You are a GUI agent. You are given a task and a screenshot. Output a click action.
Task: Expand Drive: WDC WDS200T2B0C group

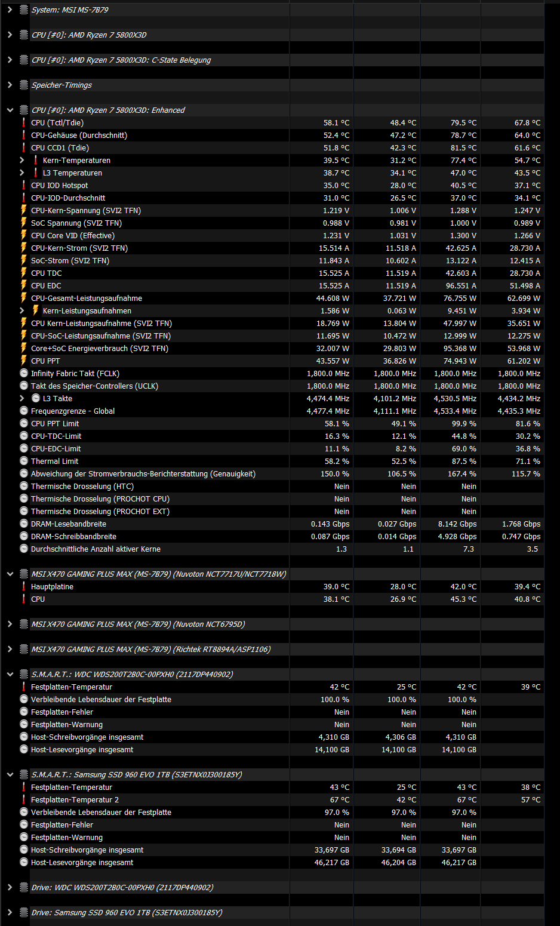(x=10, y=887)
